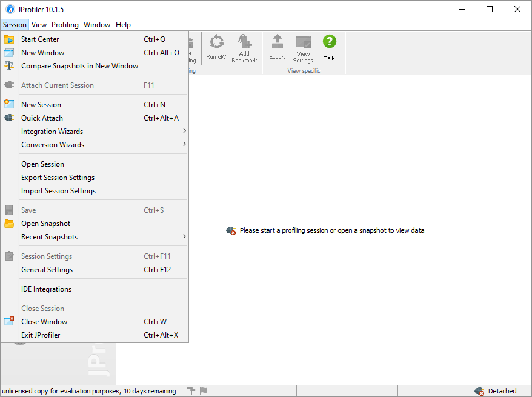This screenshot has height=397, width=532.
Task: Click the Quick Attach plug icon
Action: (9, 118)
